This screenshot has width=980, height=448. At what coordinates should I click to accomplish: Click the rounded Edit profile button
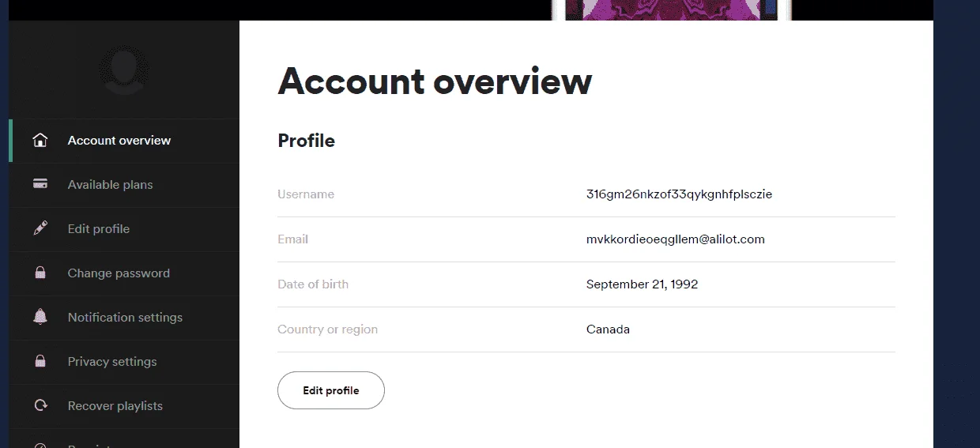(x=331, y=390)
